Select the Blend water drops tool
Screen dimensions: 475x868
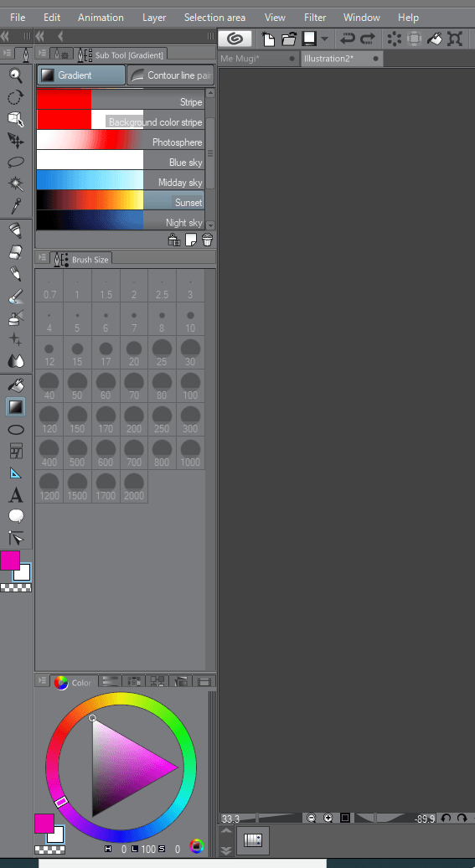(x=16, y=361)
